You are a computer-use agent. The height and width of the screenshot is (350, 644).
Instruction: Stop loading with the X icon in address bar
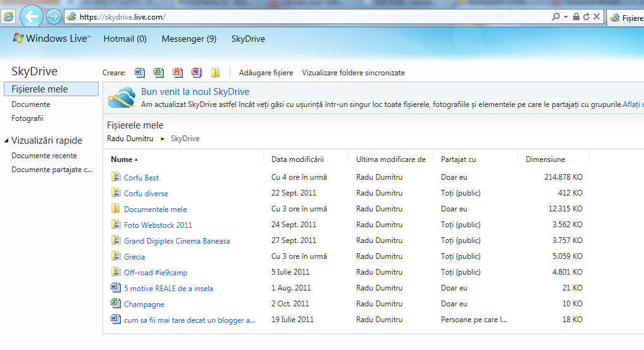click(x=597, y=17)
